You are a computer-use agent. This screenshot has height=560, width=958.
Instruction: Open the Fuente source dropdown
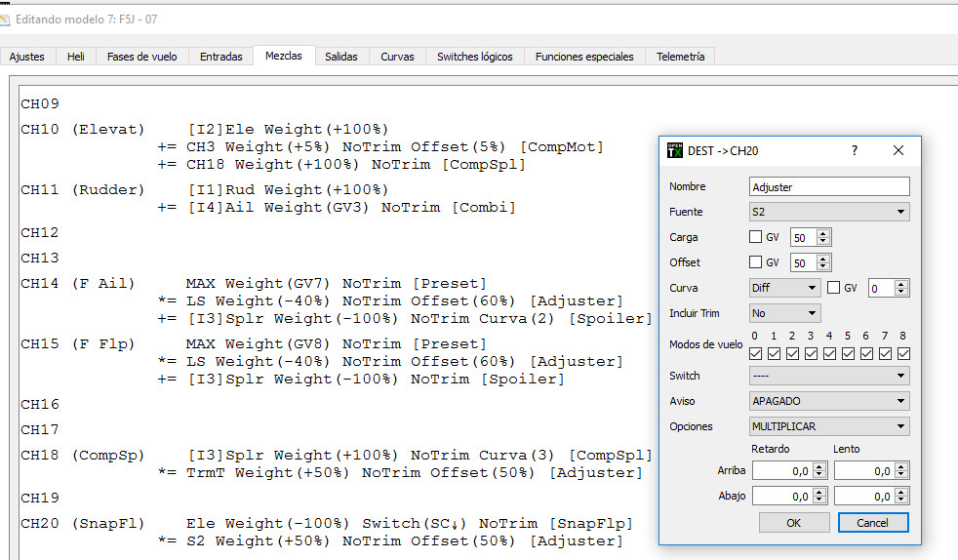829,212
